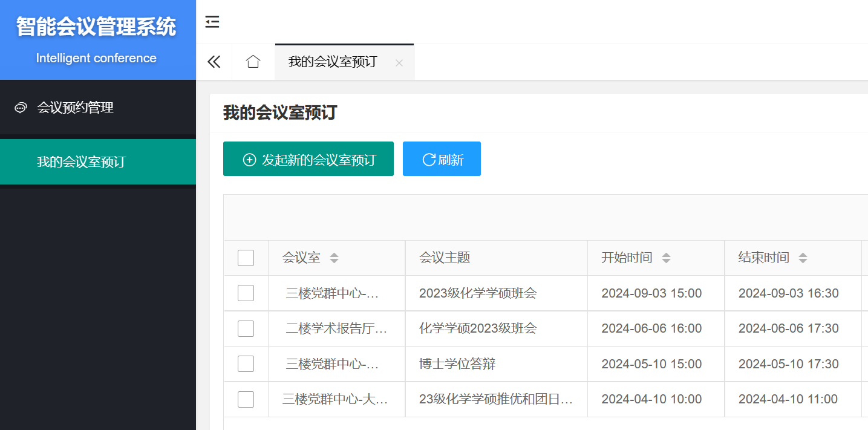Open 我的会议室预订 in the sidebar
868x430 pixels.
coord(81,162)
